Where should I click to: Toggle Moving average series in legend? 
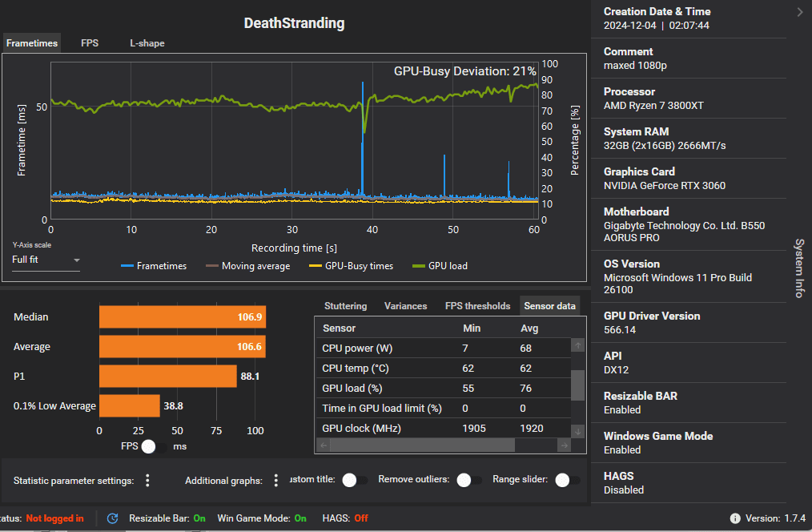click(247, 266)
